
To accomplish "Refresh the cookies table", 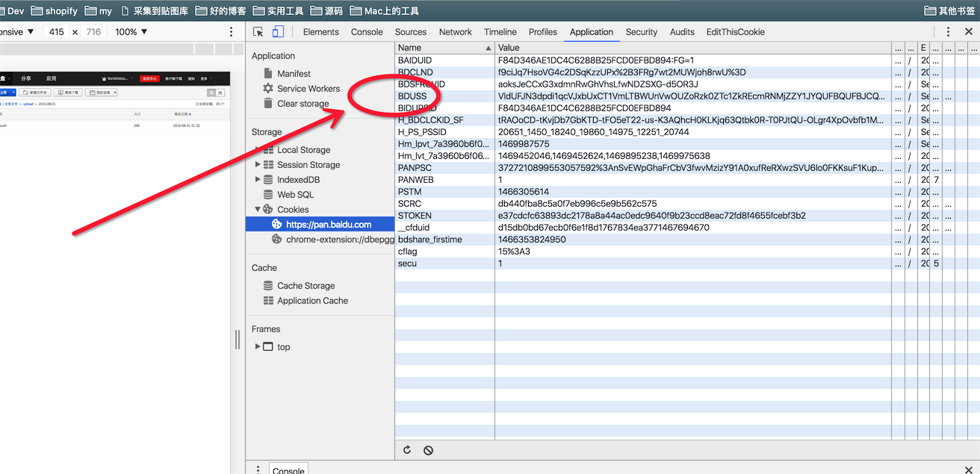I will [x=407, y=450].
